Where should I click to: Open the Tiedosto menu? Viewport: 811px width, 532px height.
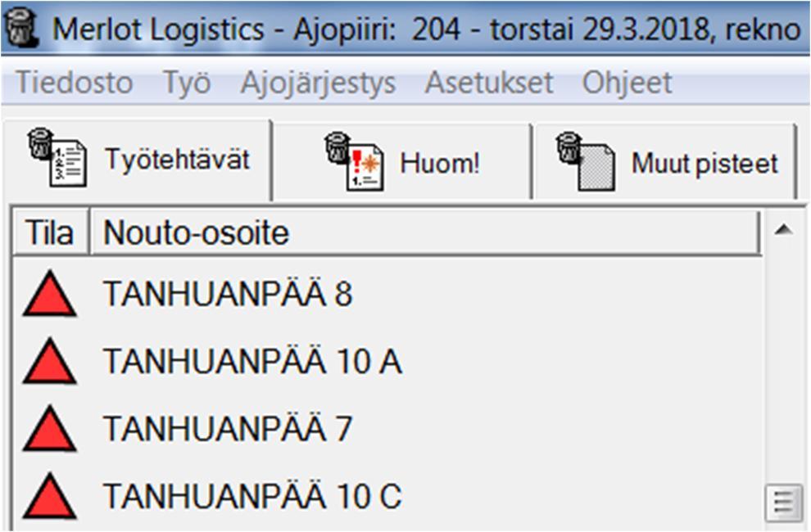pos(75,83)
